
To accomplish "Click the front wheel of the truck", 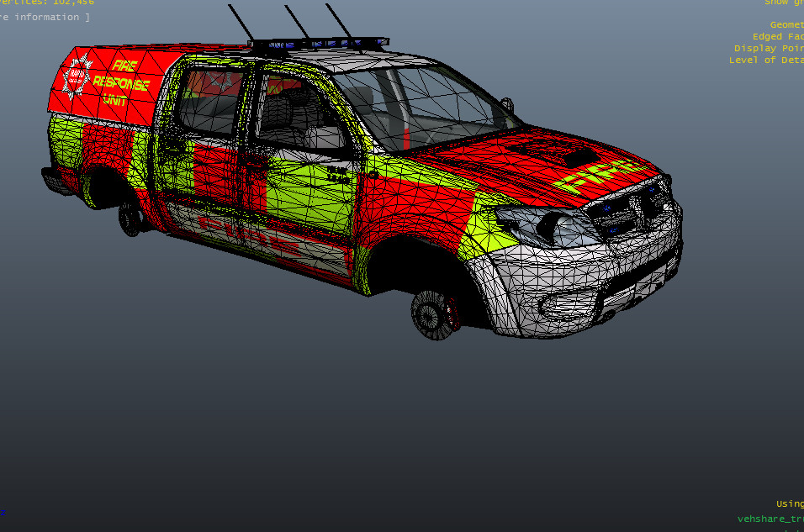I will coord(432,314).
